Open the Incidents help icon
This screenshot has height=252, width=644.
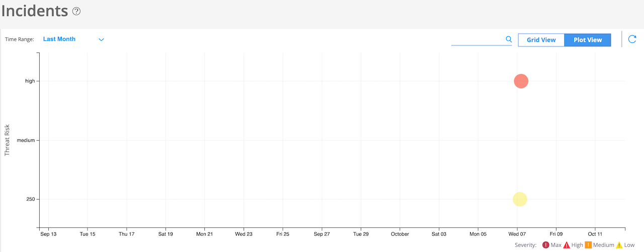tap(76, 11)
